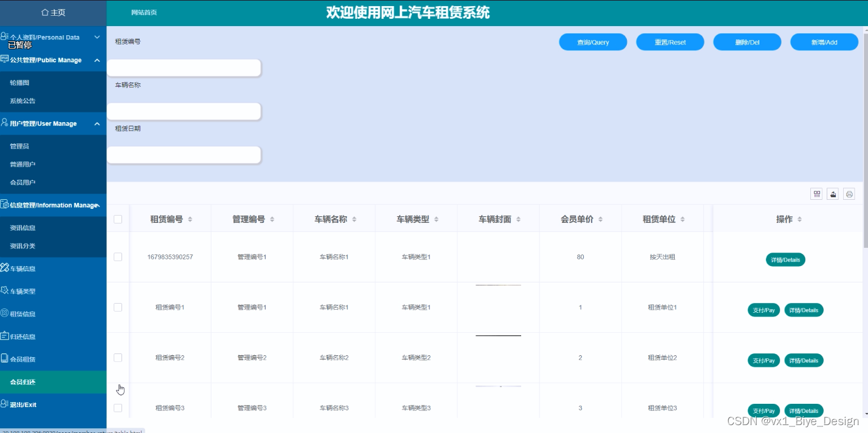Focus the 租赁编号 search input field
This screenshot has height=433, width=868.
[x=184, y=68]
